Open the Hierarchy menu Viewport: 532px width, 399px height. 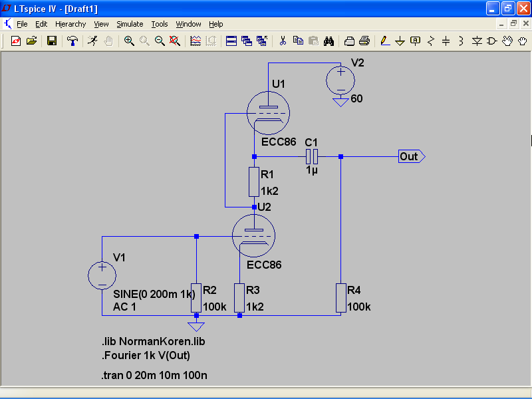[x=70, y=24]
